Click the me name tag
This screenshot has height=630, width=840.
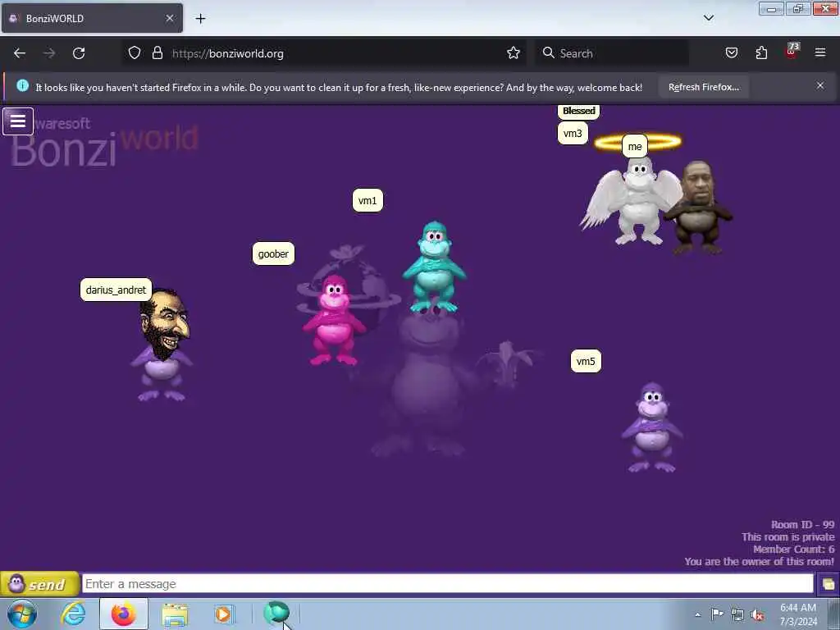tap(635, 146)
